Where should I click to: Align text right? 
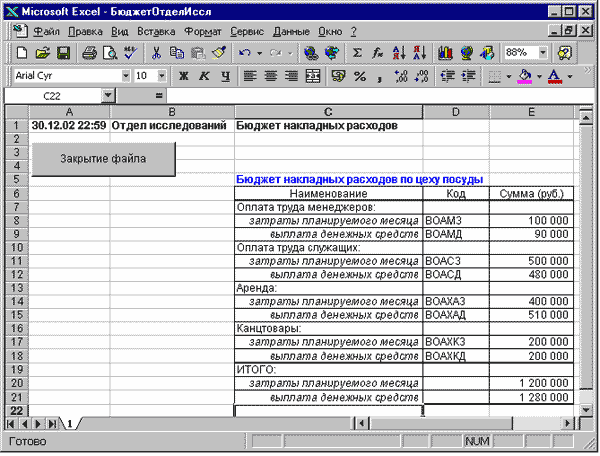tap(292, 76)
